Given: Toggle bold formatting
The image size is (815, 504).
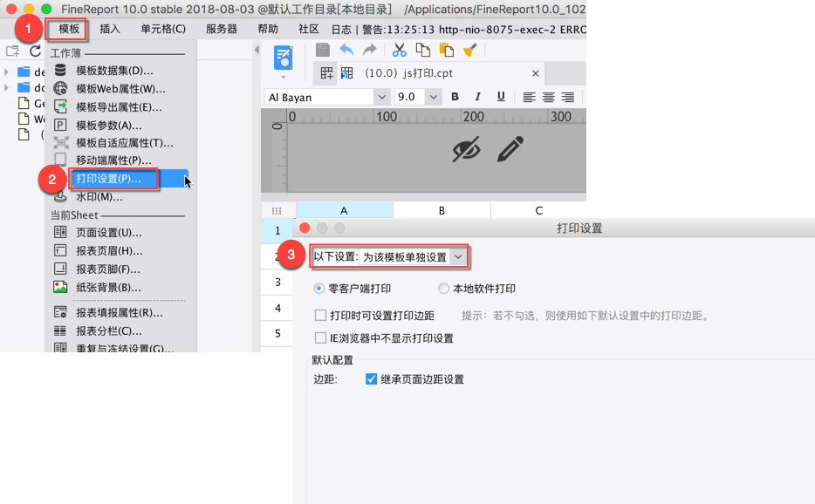Looking at the screenshot, I should 455,97.
